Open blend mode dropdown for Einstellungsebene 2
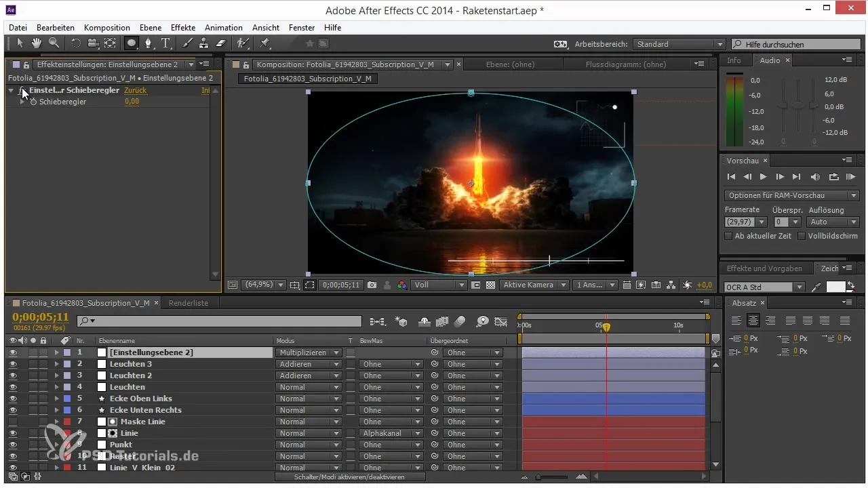This screenshot has width=868, height=488. click(309, 352)
